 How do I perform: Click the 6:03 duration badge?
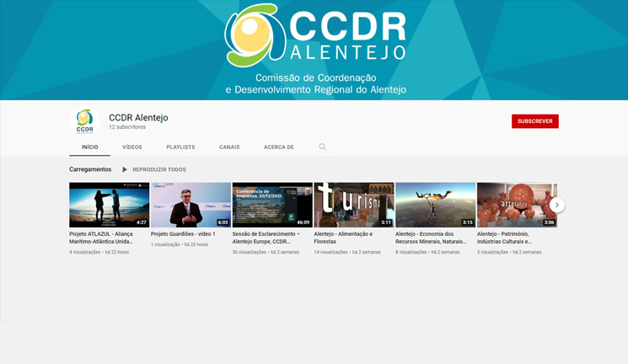point(223,222)
